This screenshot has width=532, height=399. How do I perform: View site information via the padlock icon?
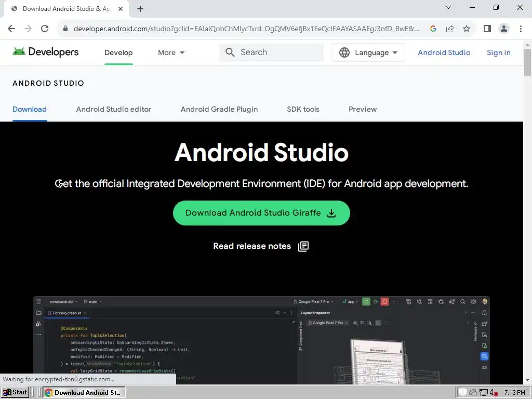click(65, 29)
